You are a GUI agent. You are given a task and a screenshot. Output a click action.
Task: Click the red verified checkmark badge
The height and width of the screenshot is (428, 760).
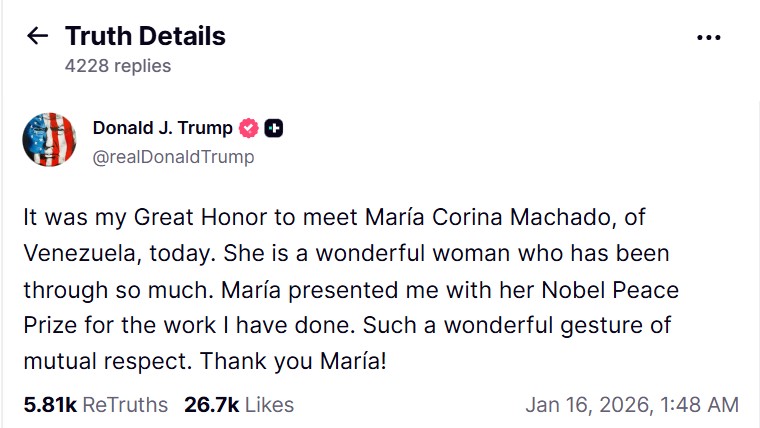point(249,128)
